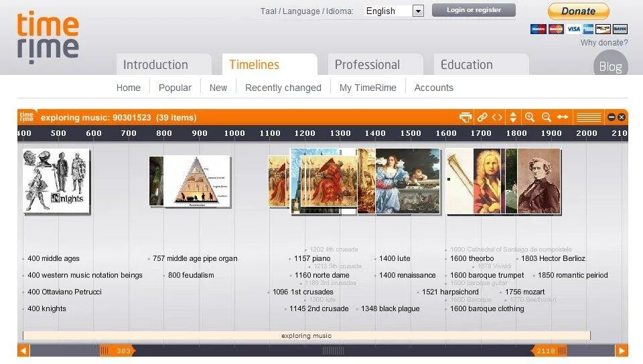
Task: Open the feudalism pyramid thumbnail
Action: [197, 181]
